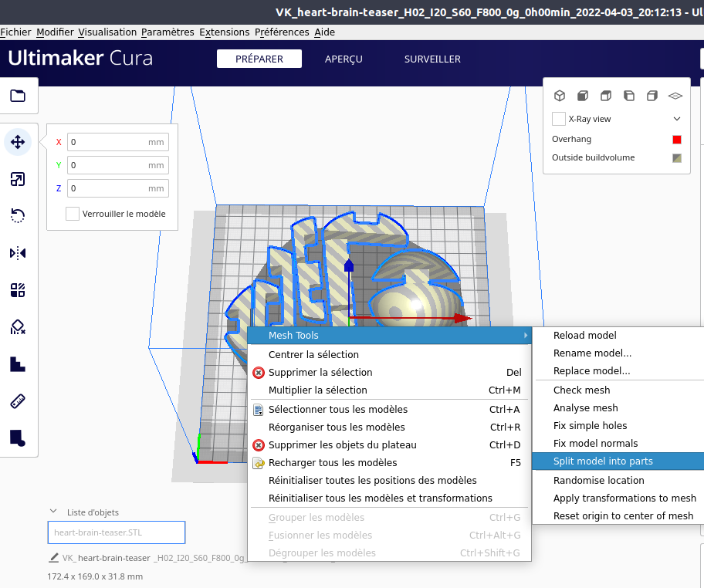Switch to 3D perspective view icon
Viewport: 704px width, 588px height.
pos(560,96)
